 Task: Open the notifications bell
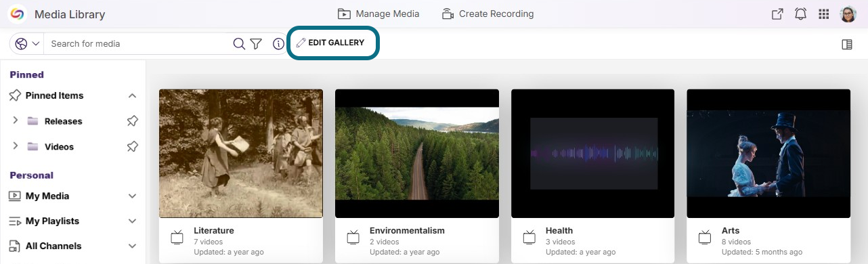point(800,14)
